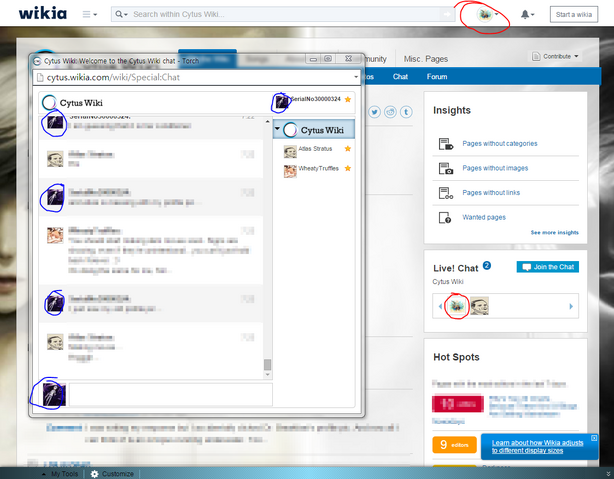Viewport: 614px width, 479px height.
Task: Share the page via Tumblr icon
Action: pos(406,112)
